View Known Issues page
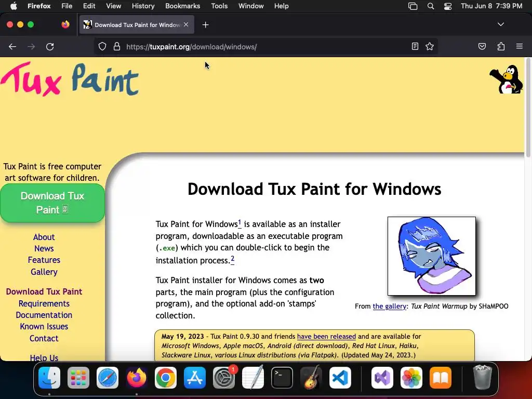 click(44, 327)
